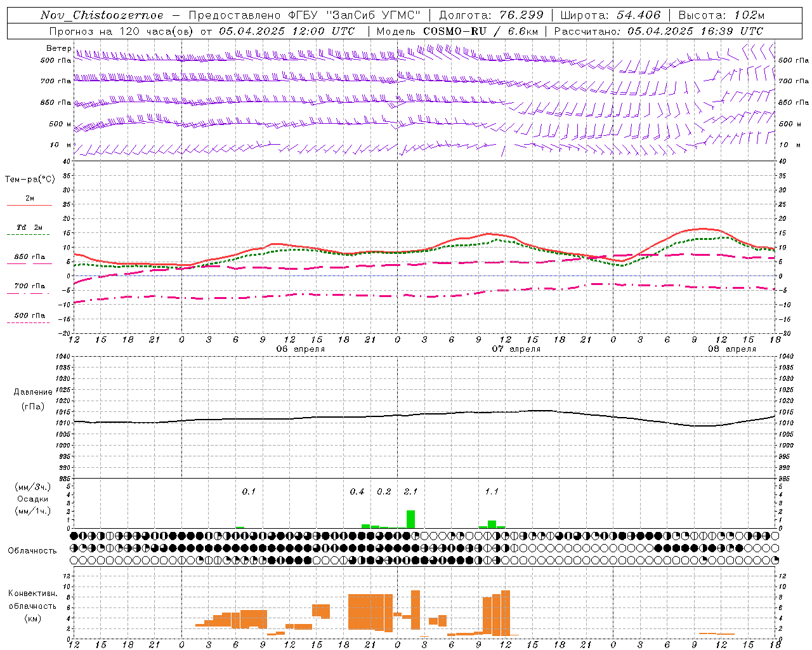Click the "Конвективн." convective cloud label
Viewport: 812px width, 650px height.
pyautogui.click(x=33, y=594)
